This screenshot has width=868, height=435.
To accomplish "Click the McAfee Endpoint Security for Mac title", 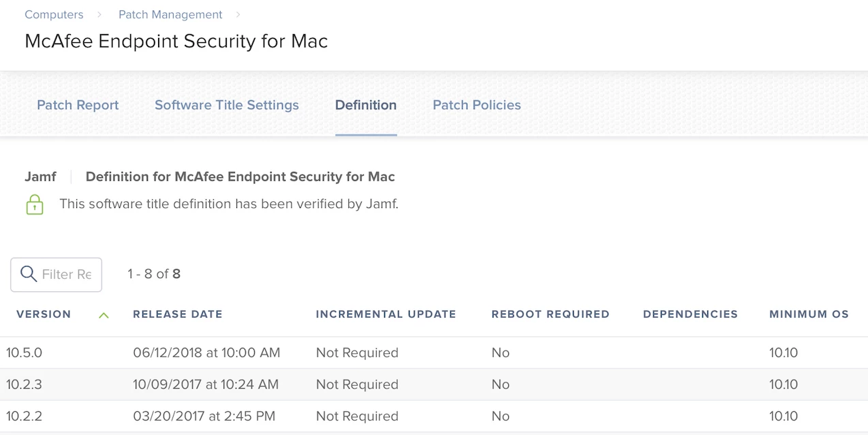I will [176, 41].
